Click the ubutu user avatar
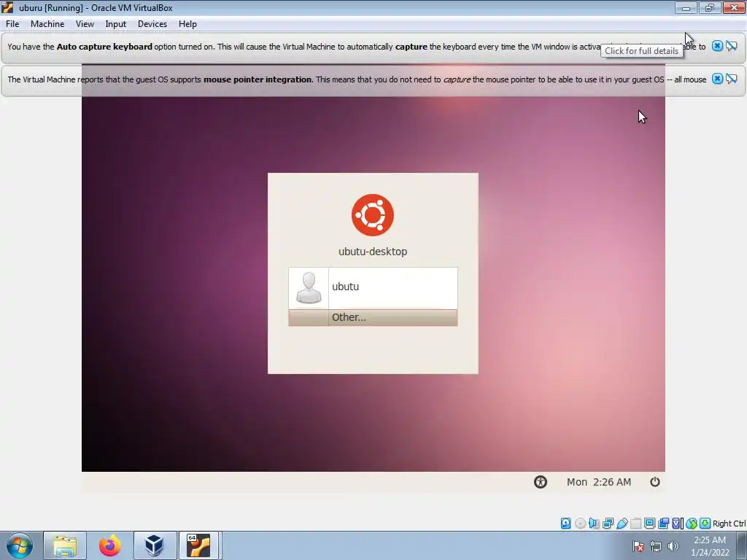The image size is (747, 560). [x=309, y=287]
